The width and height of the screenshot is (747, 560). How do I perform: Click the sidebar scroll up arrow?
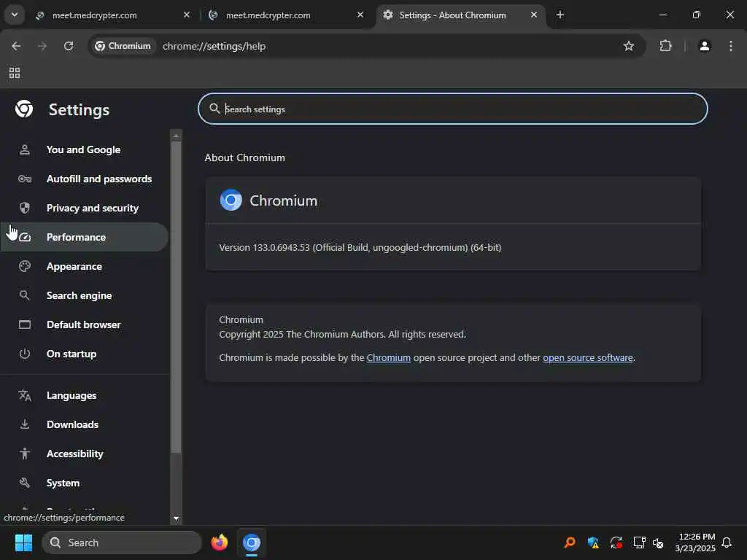176,136
